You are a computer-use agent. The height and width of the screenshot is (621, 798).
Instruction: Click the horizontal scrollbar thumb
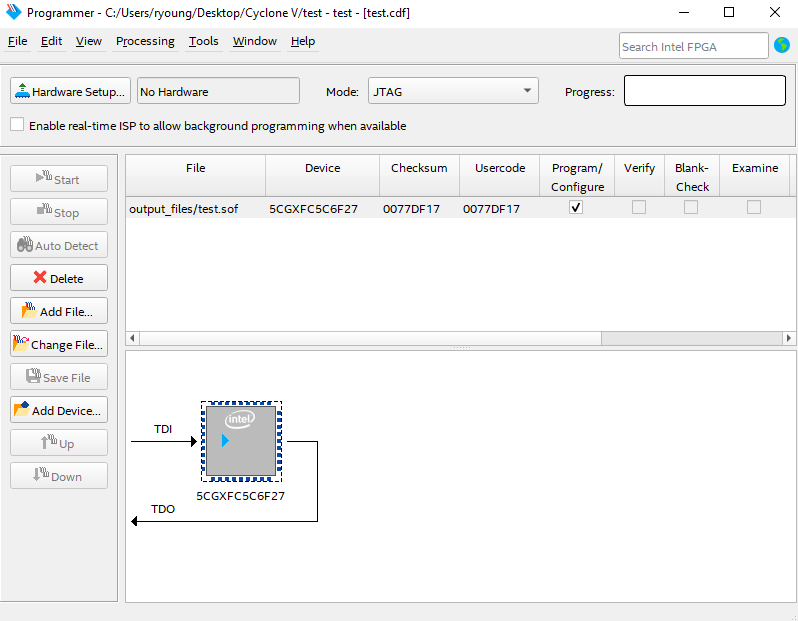(x=370, y=338)
